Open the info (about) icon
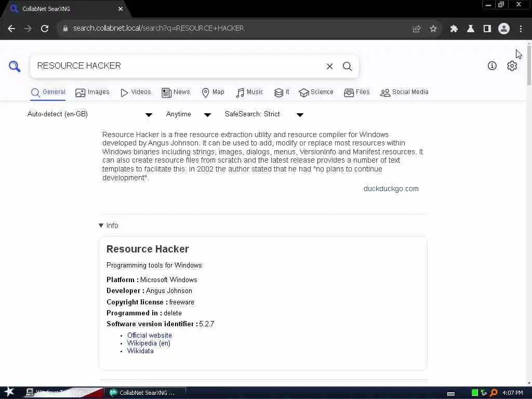 (492, 66)
